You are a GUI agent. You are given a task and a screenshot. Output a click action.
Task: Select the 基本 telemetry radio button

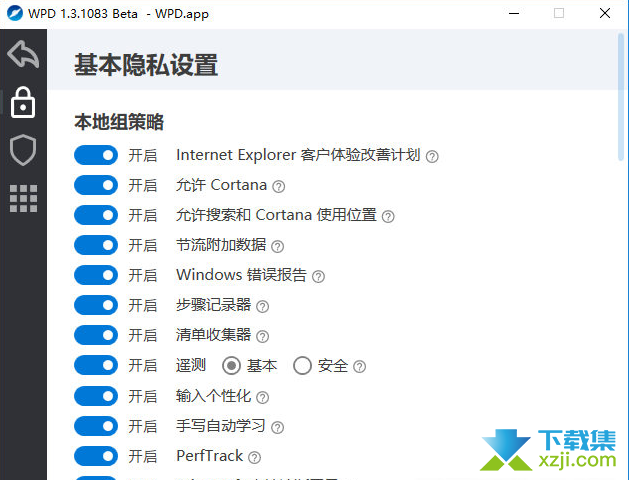point(231,366)
